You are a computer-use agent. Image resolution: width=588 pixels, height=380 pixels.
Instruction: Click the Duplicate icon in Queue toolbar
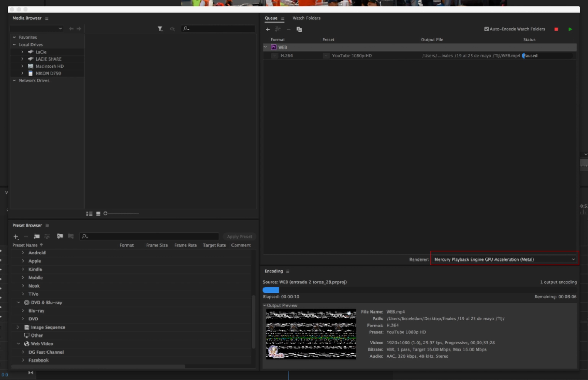click(299, 29)
